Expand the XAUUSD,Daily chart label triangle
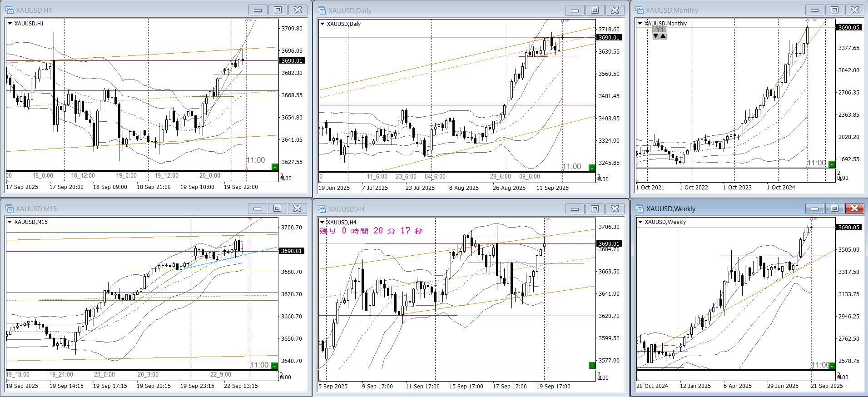868x397 pixels. (322, 24)
